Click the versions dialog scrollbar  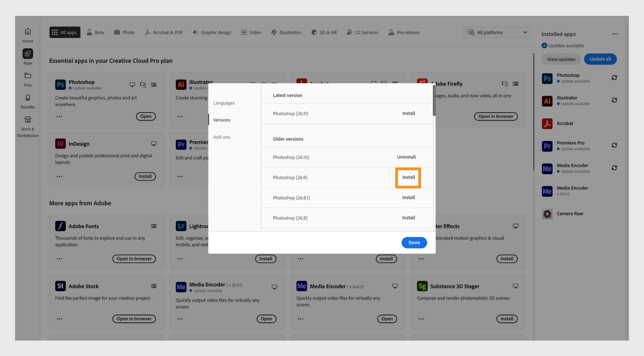434,101
